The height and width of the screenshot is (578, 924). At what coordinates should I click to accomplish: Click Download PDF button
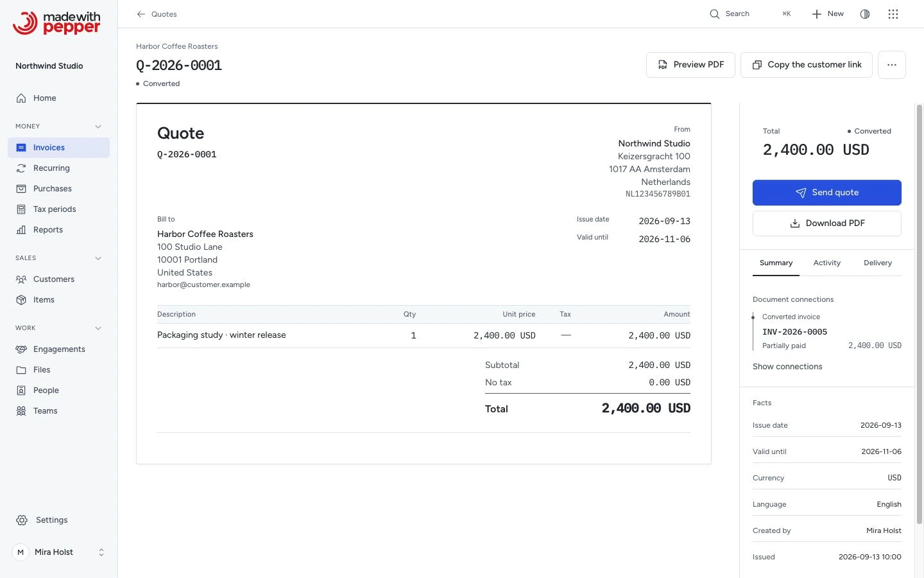tap(827, 223)
